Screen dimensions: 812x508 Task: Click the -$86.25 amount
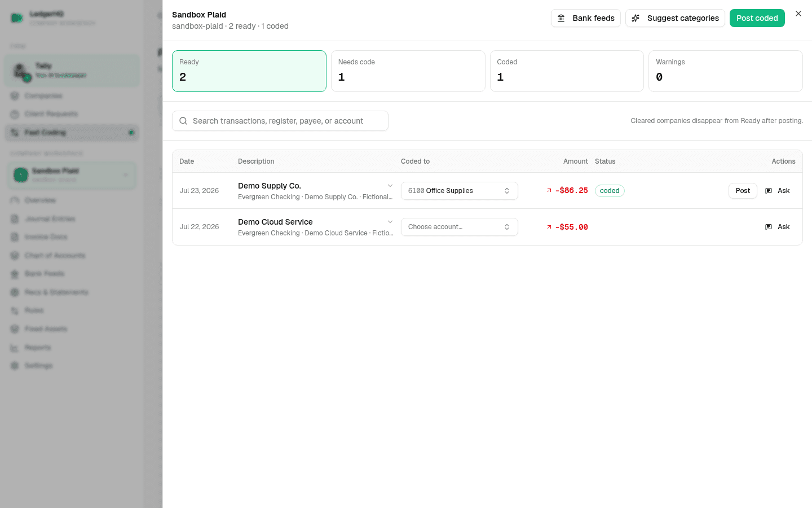[x=571, y=191]
